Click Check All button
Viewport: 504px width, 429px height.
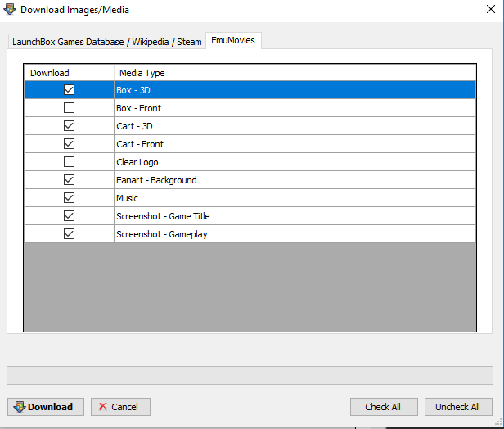pyautogui.click(x=384, y=407)
